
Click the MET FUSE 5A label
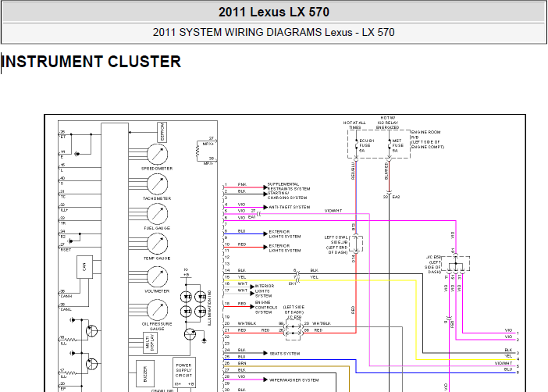coord(397,145)
